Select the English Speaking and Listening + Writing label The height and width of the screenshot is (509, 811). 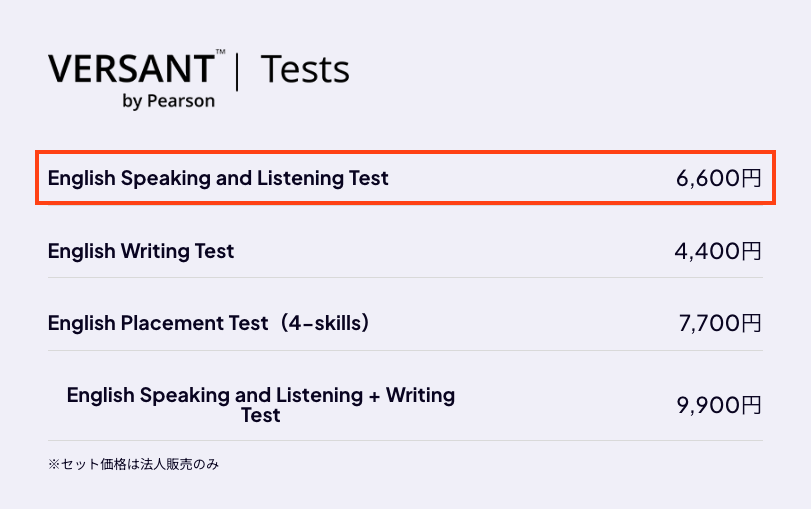[260, 395]
